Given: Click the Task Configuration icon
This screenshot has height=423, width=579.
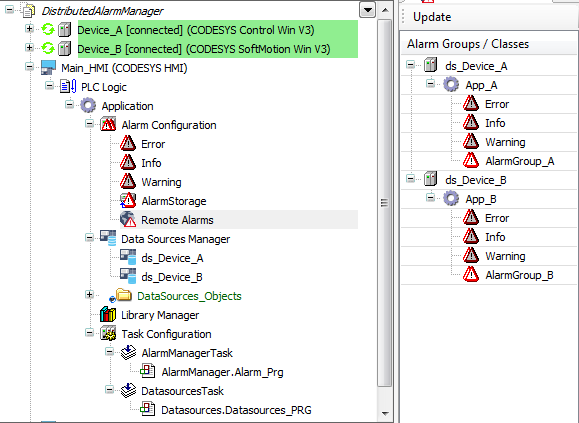Looking at the screenshot, I should tap(108, 333).
